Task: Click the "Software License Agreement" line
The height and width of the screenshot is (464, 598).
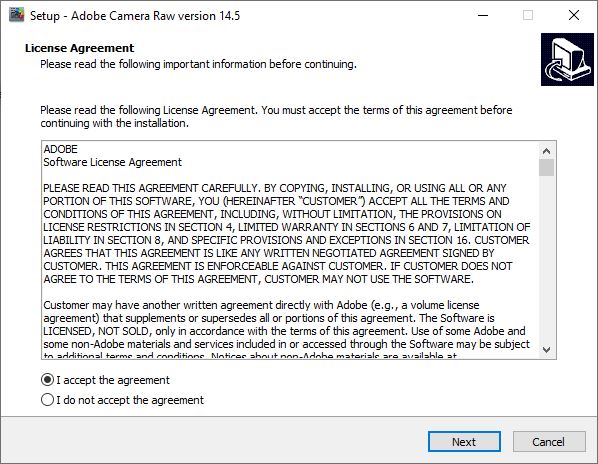Action: point(112,162)
